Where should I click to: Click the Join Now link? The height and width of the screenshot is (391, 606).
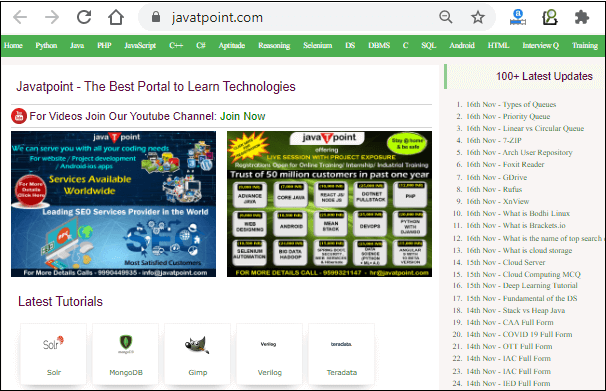point(243,116)
